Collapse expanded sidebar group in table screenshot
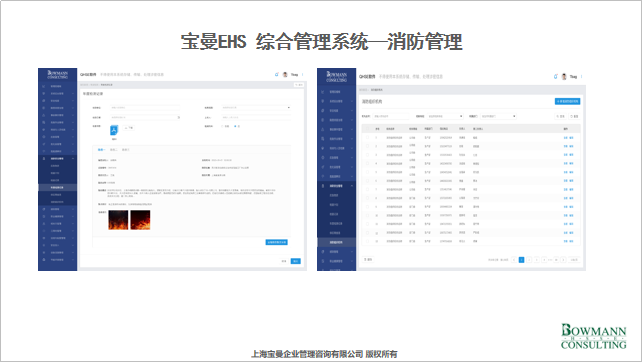Screen dimensions: 643x362 (337, 186)
